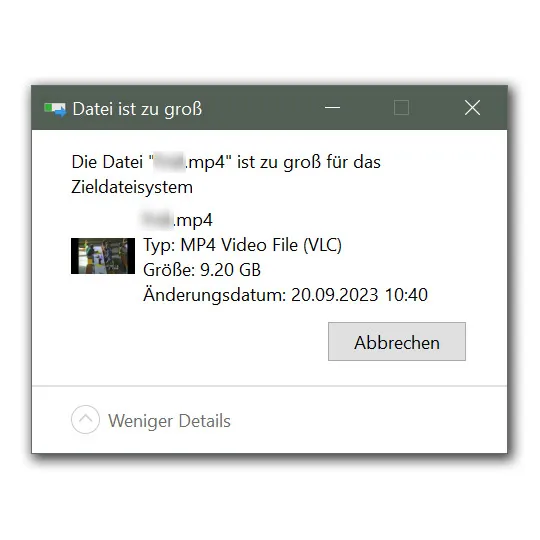Click the Abbrechen button

click(397, 342)
